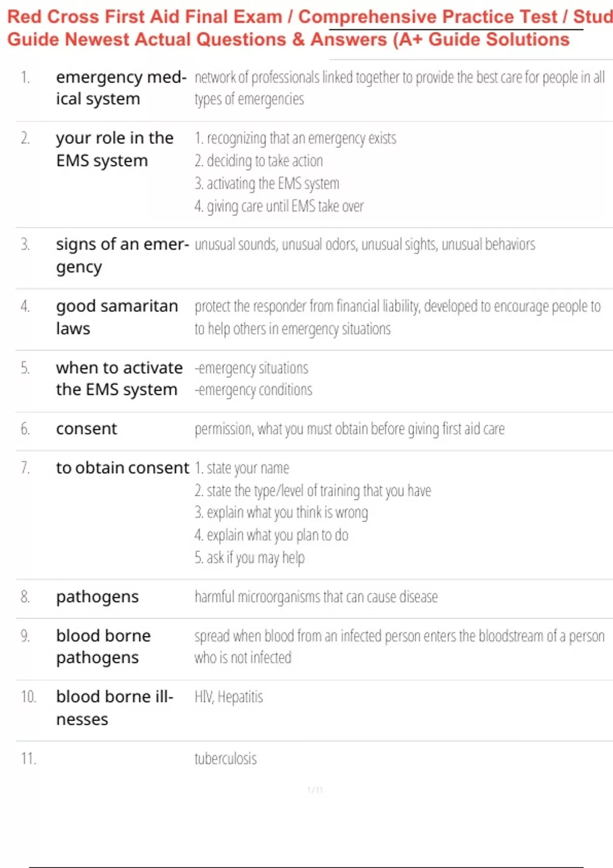This screenshot has height=868, width=613.
Task: Select the term "blood borne pathogens"
Action: (x=103, y=646)
